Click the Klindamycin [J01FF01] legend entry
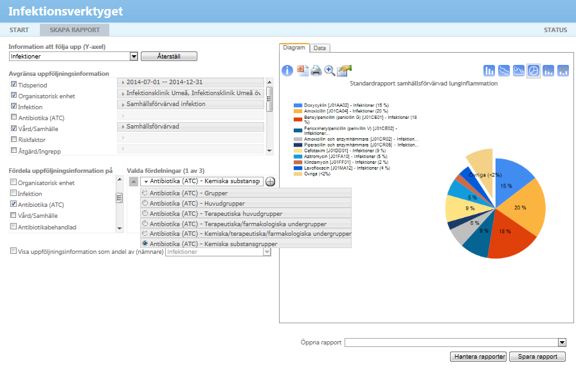The height and width of the screenshot is (392, 576). click(x=341, y=162)
